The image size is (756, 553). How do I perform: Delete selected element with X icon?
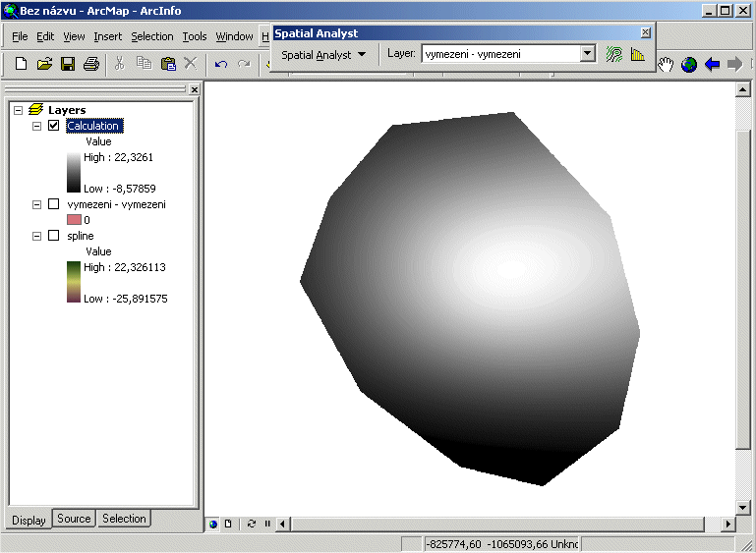pos(191,64)
